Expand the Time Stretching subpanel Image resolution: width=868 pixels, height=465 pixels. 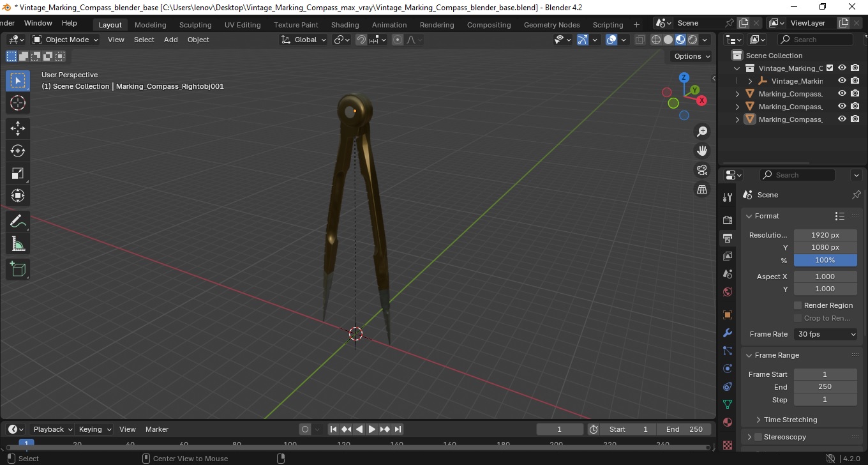(x=758, y=420)
